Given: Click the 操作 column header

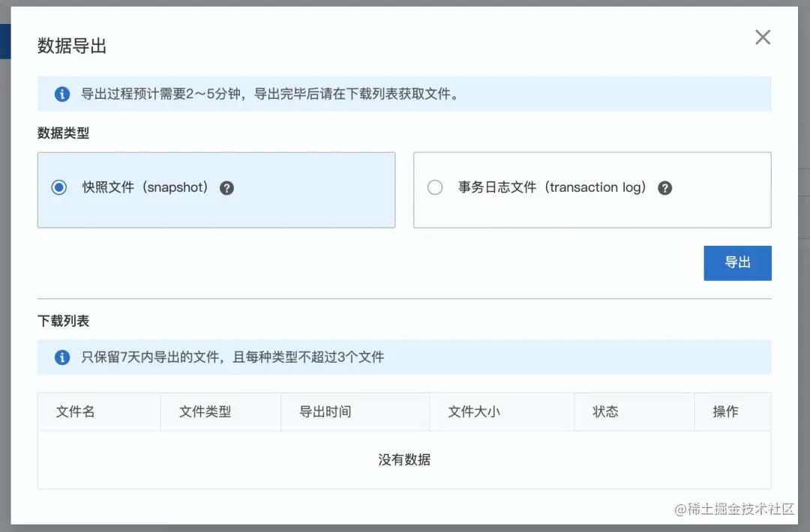Looking at the screenshot, I should pyautogui.click(x=733, y=412).
